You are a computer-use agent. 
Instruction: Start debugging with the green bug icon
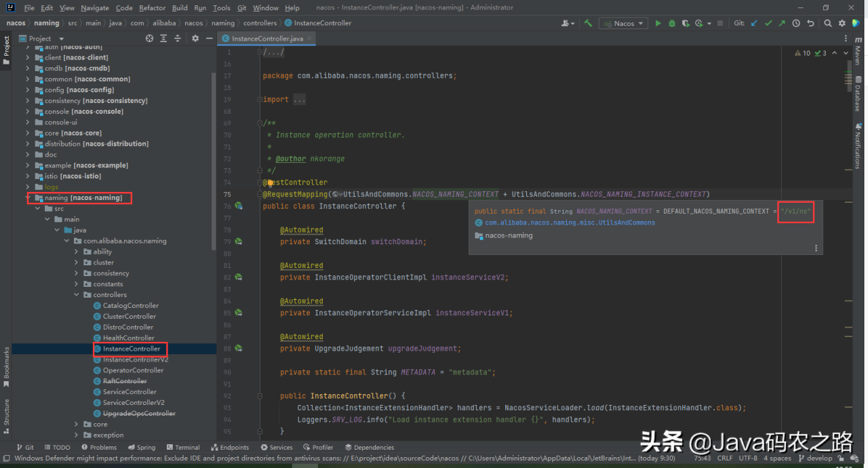672,23
